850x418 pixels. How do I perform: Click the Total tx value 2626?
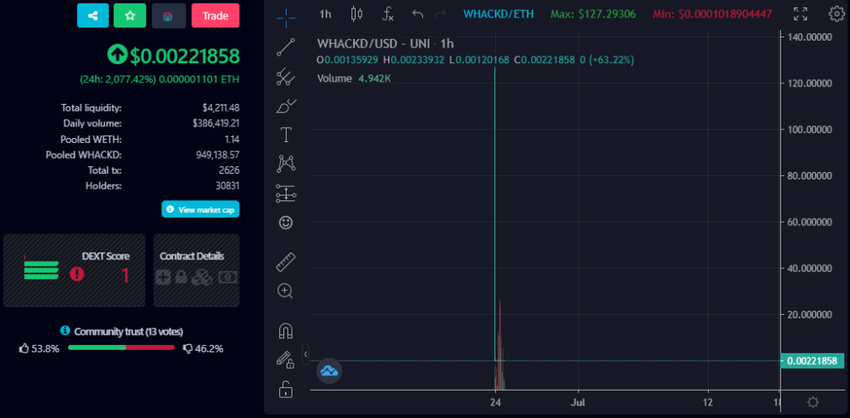pos(230,170)
